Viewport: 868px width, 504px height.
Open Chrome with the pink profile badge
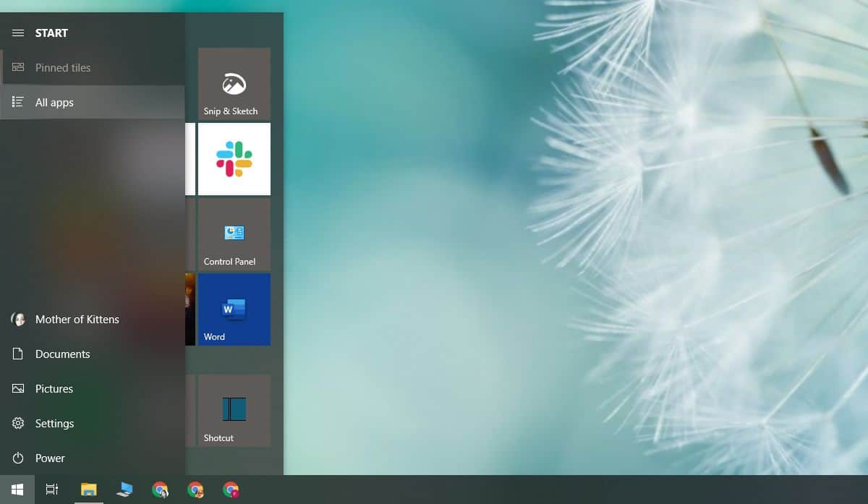tap(231, 490)
